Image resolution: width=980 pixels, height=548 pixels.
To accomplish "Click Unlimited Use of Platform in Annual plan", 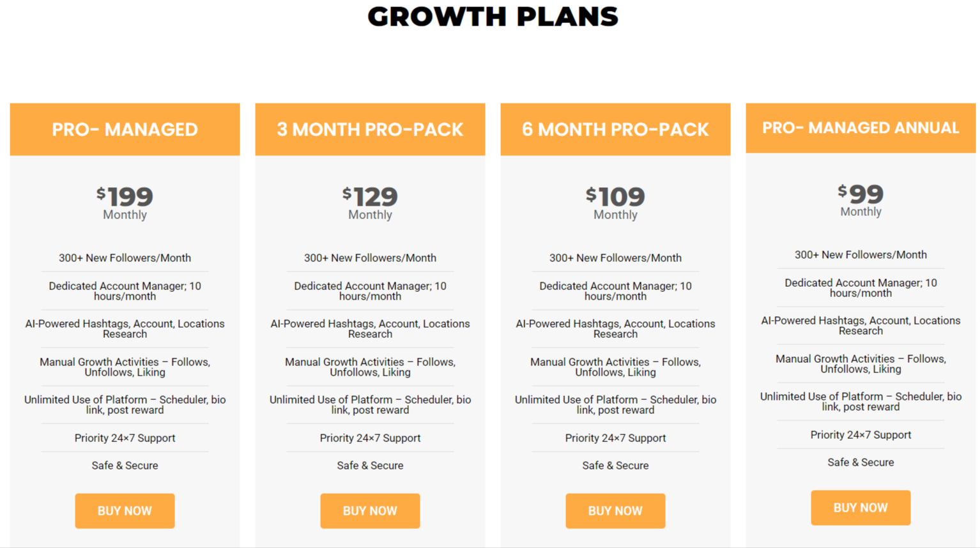I will (x=861, y=402).
